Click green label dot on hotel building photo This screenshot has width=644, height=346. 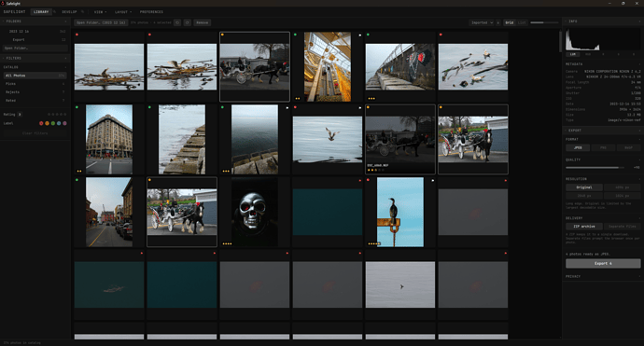(77, 107)
